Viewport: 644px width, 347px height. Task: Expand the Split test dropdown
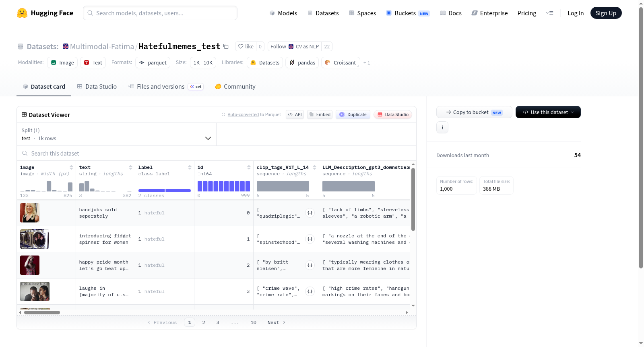tap(116, 134)
